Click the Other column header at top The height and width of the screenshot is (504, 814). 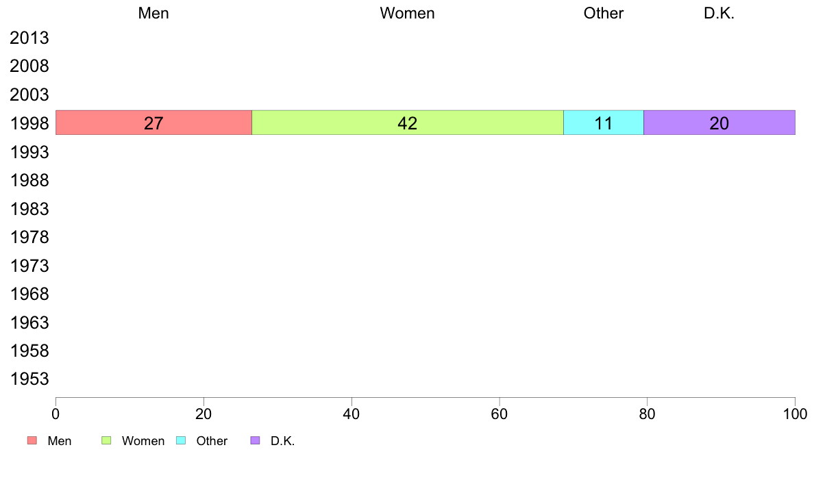(x=604, y=13)
